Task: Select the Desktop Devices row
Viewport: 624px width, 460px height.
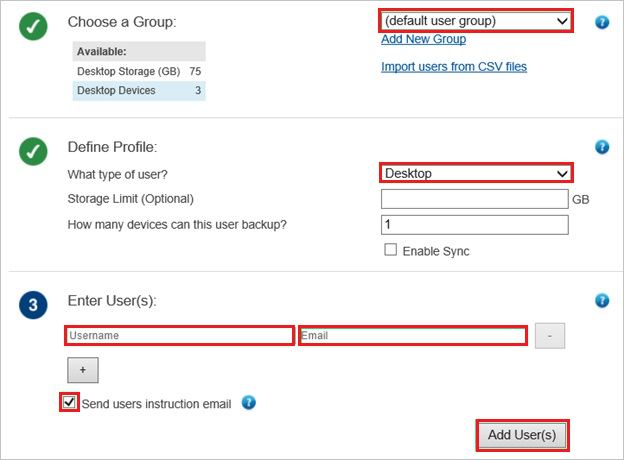Action: tap(139, 91)
